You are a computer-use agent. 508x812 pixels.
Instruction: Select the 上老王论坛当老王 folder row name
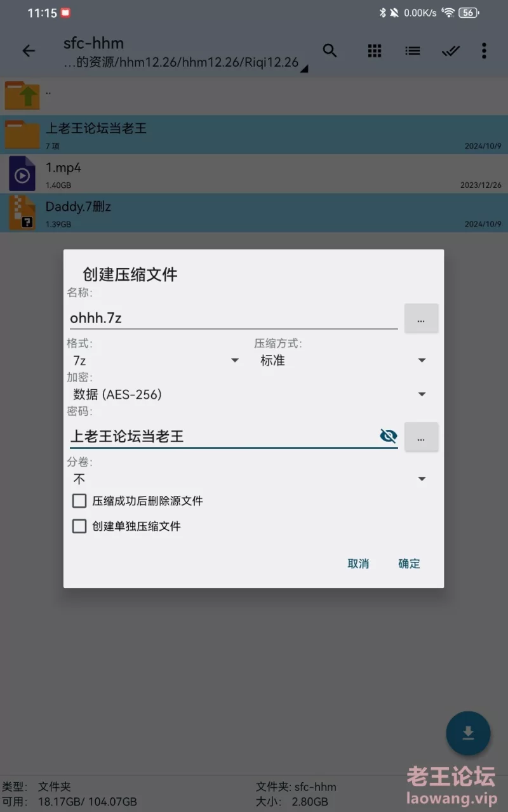[x=96, y=128]
